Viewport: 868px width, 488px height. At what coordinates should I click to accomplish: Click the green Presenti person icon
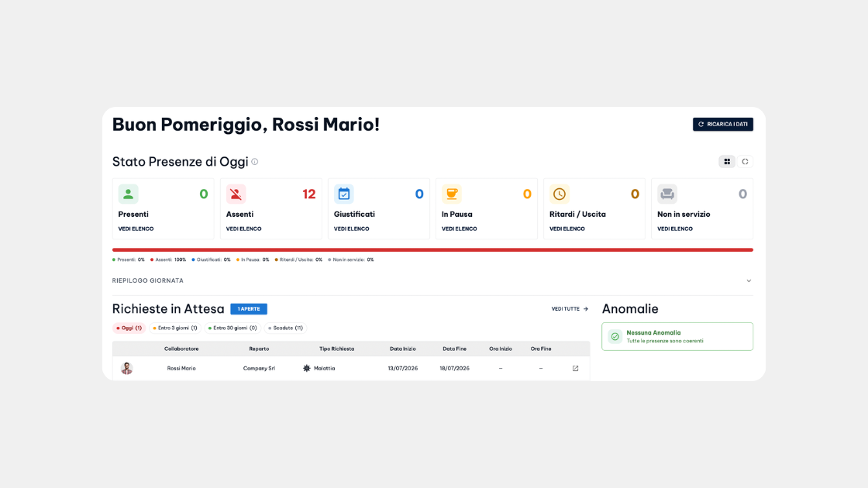coord(128,194)
